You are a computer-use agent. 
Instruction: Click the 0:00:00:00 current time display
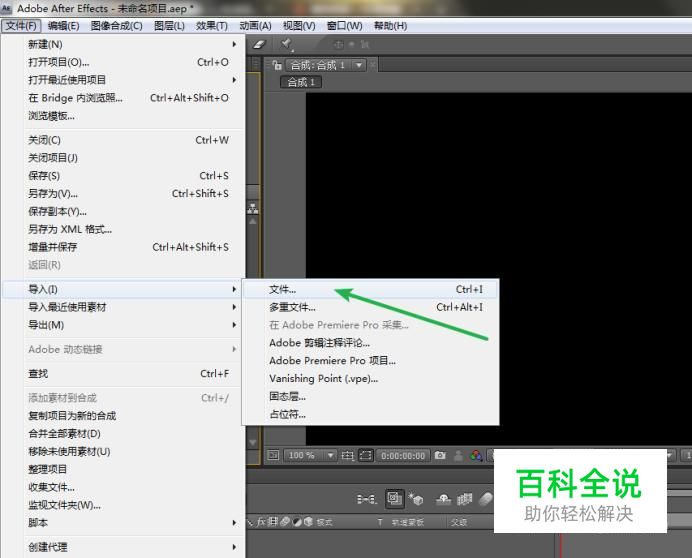[403, 456]
